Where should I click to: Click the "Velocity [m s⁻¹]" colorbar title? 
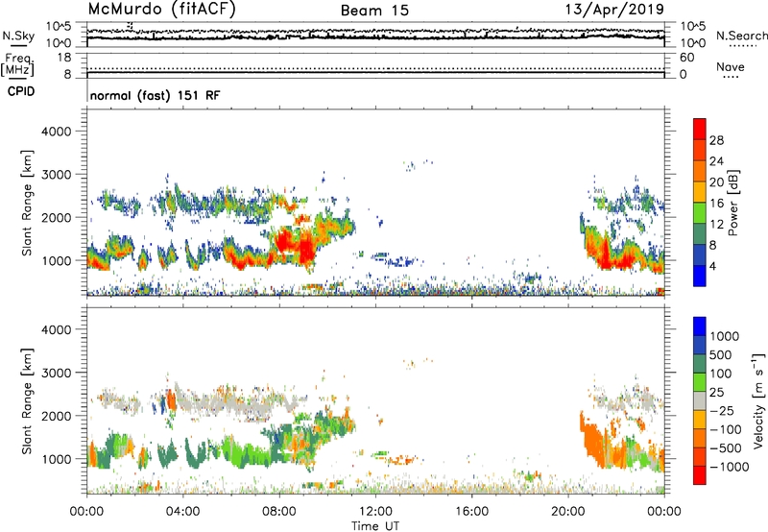[758, 400]
